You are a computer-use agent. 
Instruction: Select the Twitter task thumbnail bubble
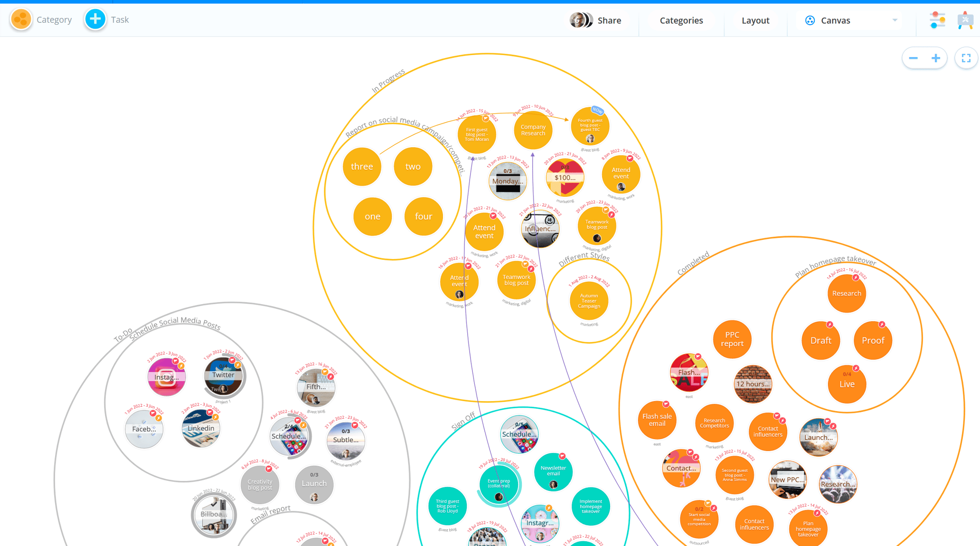pyautogui.click(x=223, y=375)
